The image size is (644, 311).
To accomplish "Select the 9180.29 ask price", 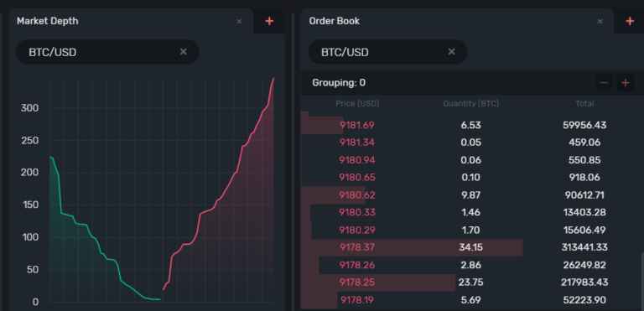I will pos(357,230).
